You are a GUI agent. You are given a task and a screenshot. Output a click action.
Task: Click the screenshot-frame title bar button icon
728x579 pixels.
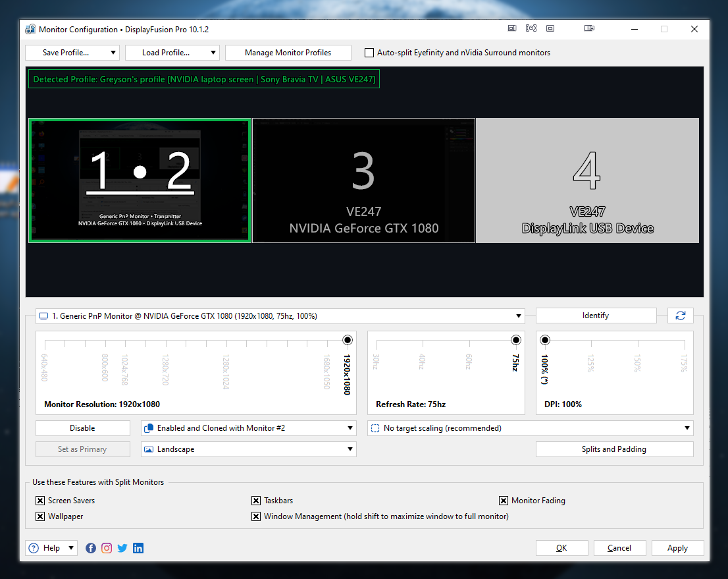pyautogui.click(x=531, y=28)
